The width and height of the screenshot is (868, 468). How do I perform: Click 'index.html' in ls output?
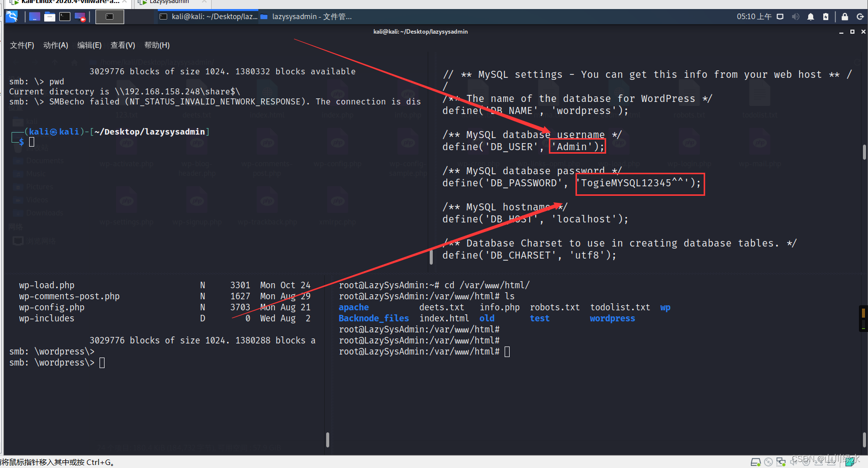(444, 318)
